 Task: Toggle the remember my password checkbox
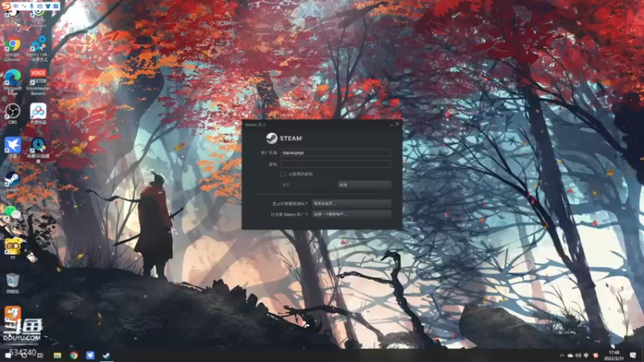(283, 174)
